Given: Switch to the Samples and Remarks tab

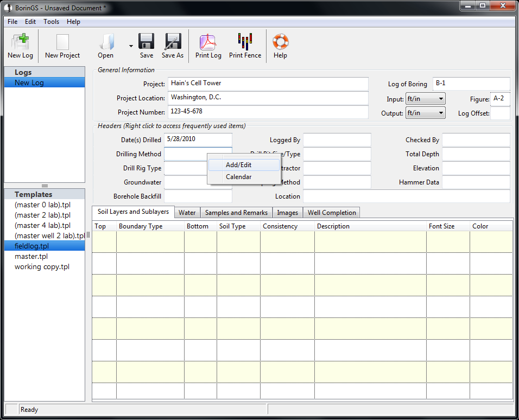Looking at the screenshot, I should click(236, 213).
